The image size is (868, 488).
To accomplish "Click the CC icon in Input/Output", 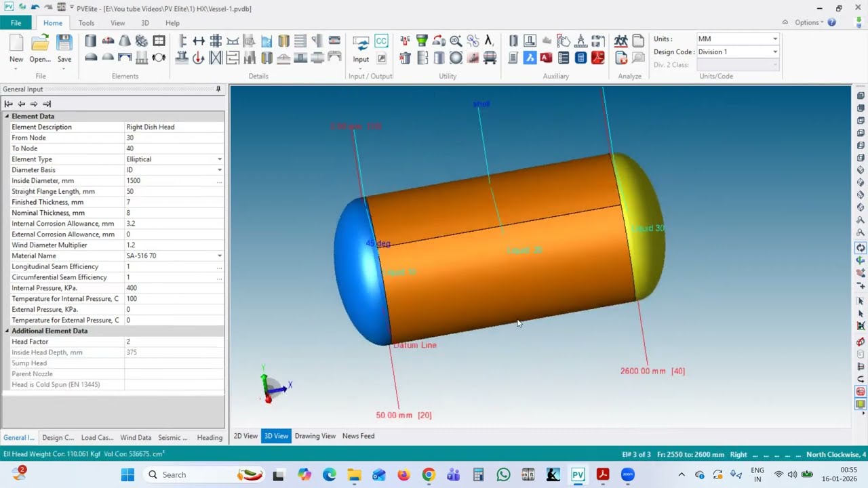I will (x=381, y=41).
